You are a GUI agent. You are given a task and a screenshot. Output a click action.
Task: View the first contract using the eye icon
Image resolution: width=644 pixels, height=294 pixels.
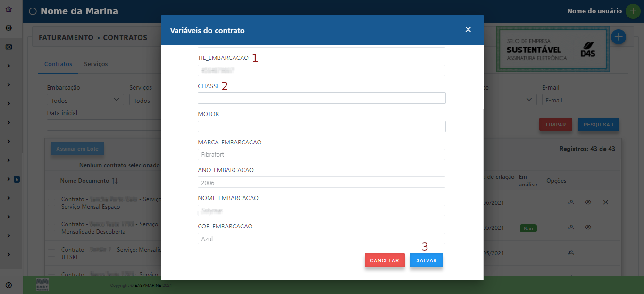click(x=588, y=202)
